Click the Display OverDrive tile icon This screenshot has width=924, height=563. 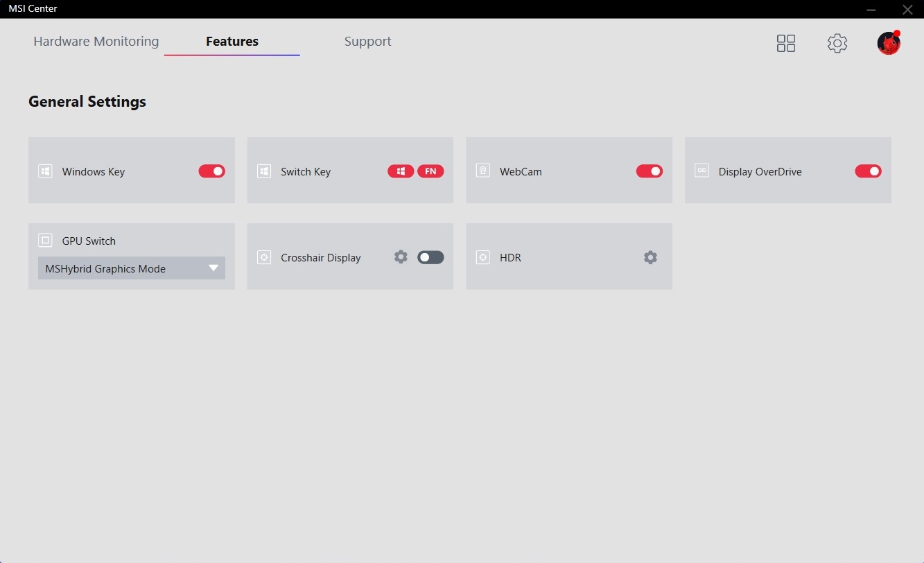(x=701, y=171)
